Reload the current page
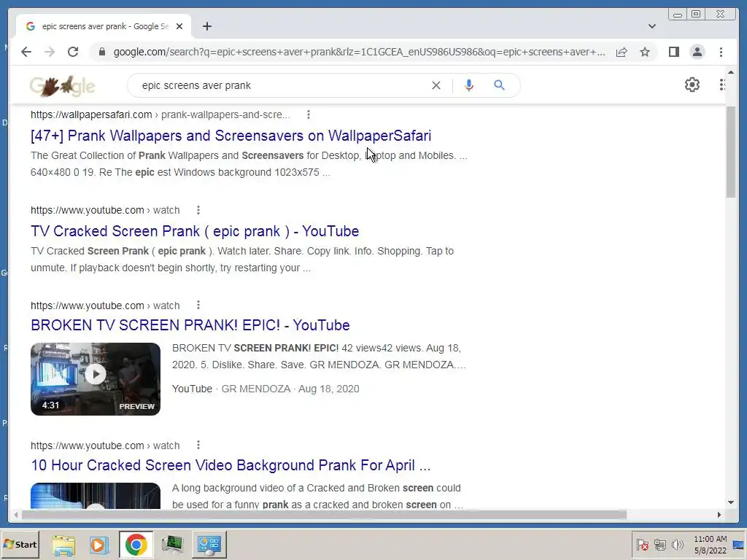The image size is (747, 560). pos(73,52)
